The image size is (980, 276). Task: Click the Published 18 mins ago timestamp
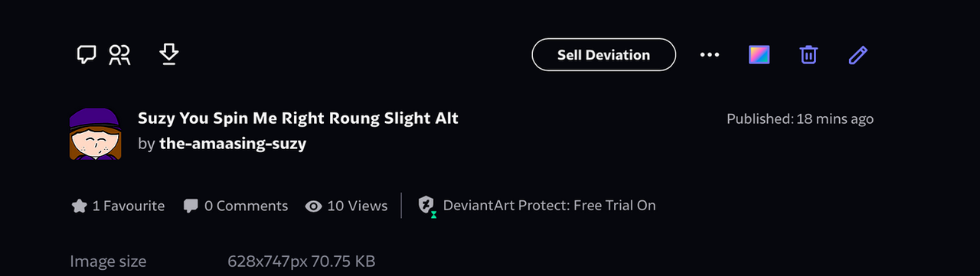(x=800, y=119)
